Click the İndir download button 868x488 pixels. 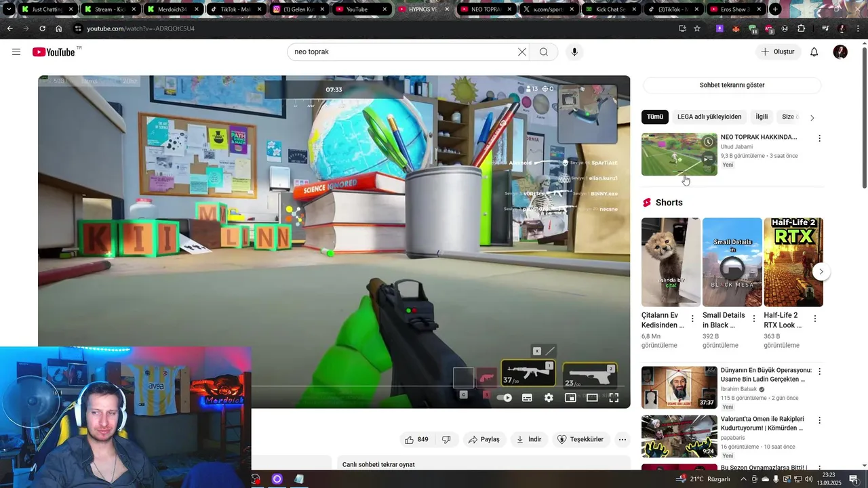tap(529, 439)
